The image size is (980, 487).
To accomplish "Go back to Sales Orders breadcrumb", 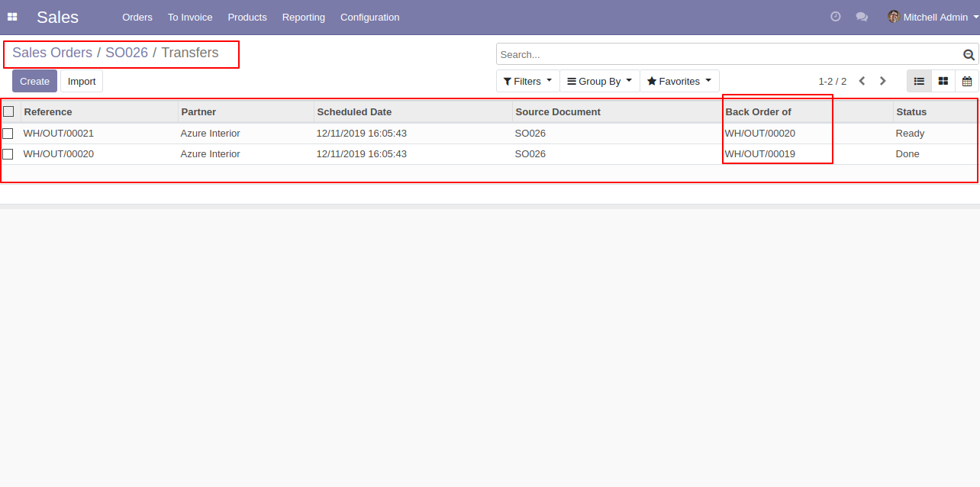I will coord(52,53).
